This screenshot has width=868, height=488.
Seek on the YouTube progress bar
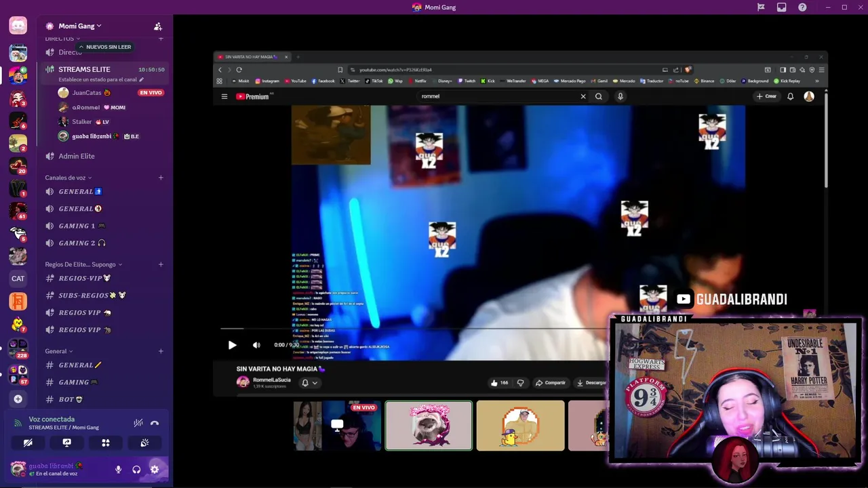point(414,329)
